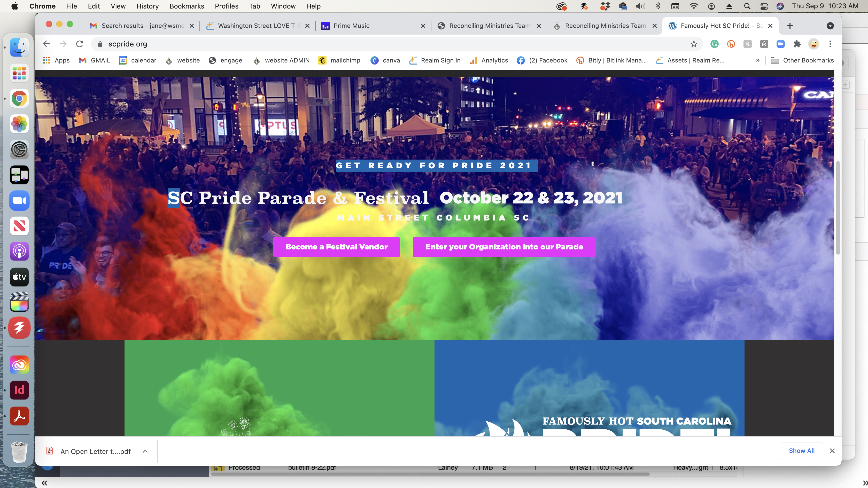Open the Trash in the Dock

[x=19, y=452]
